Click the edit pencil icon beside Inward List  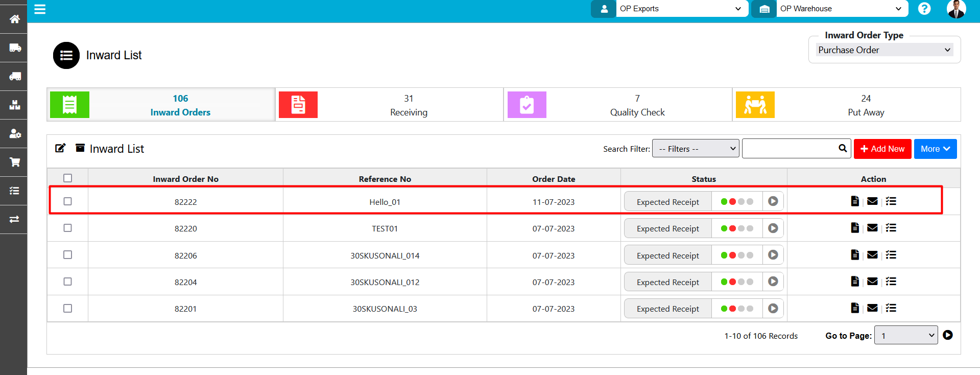point(60,148)
